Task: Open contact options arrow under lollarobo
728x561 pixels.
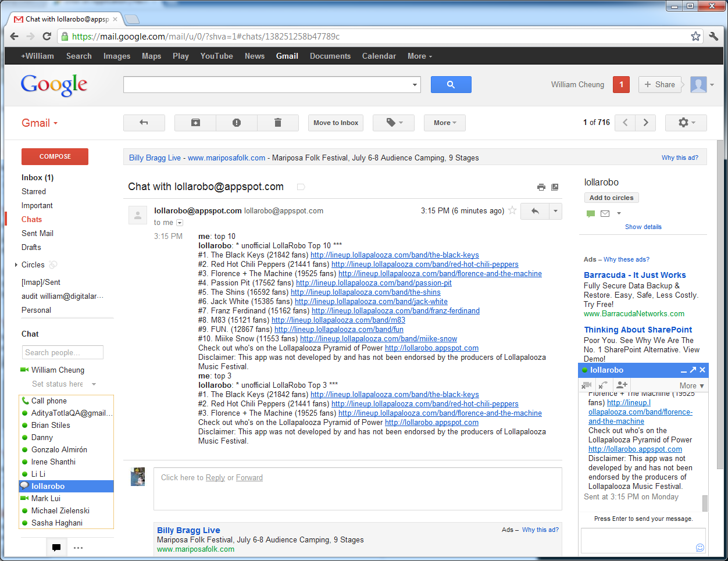Action: 619,214
